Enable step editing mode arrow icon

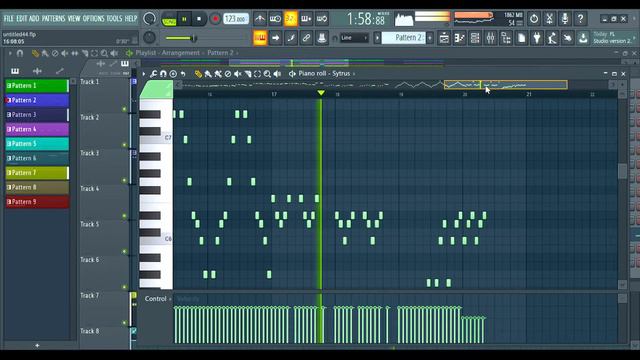pyautogui.click(x=276, y=38)
